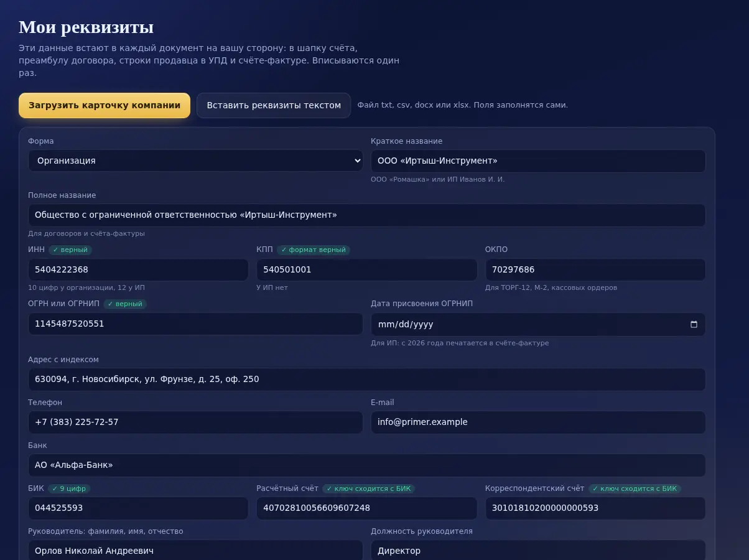Edit the Адрес с индексом field
The height and width of the screenshot is (560, 749).
pyautogui.click(x=367, y=379)
